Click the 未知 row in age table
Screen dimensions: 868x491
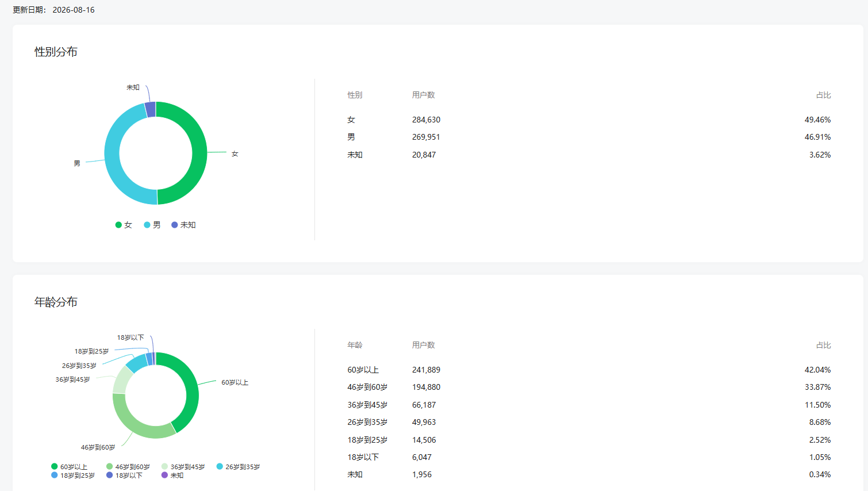[x=589, y=474]
